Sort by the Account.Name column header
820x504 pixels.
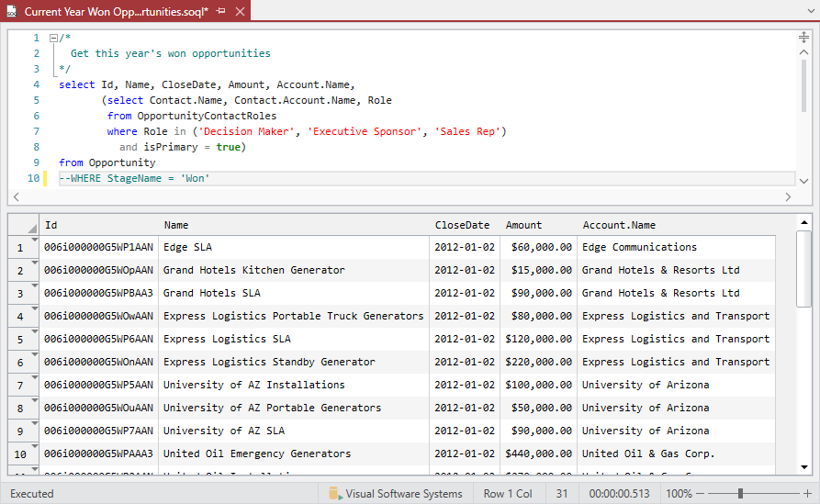[x=676, y=225]
